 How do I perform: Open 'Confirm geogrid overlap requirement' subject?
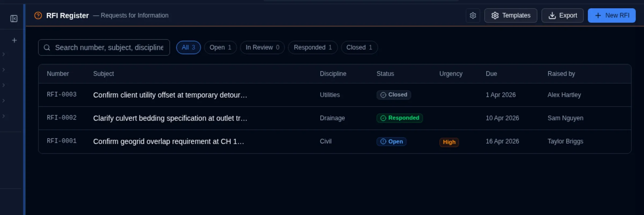coord(169,142)
